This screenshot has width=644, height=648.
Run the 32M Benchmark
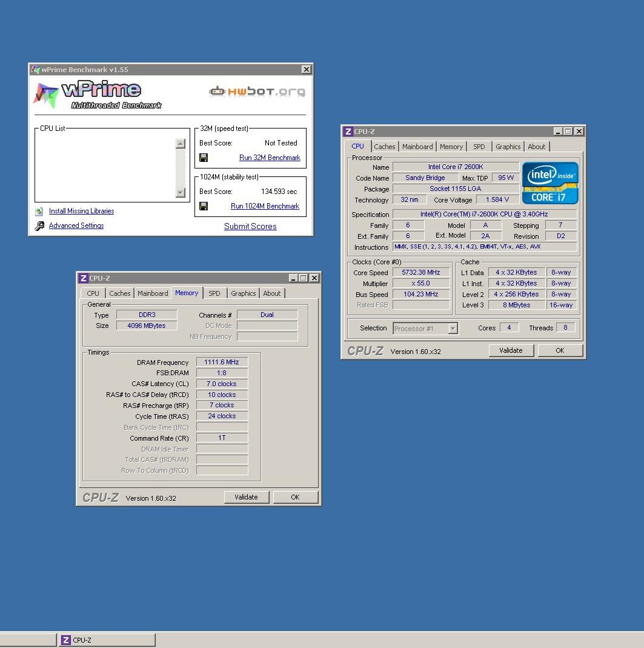(x=270, y=158)
